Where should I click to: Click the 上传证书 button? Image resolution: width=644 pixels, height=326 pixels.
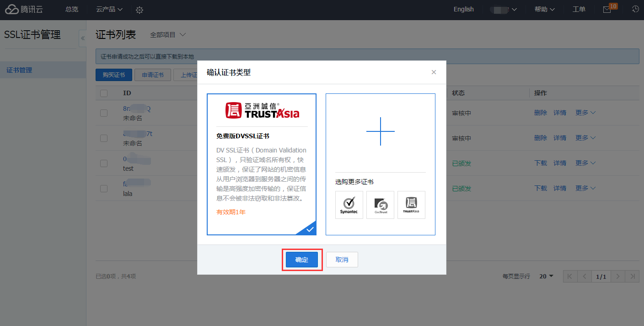point(186,75)
